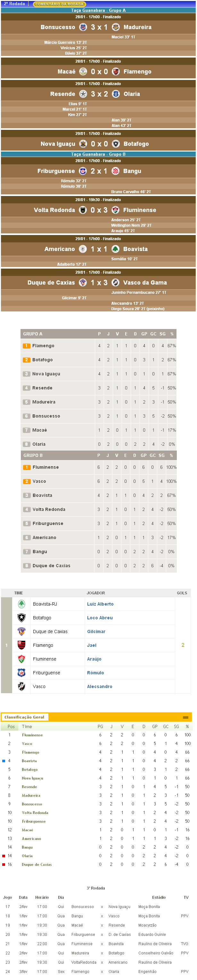Select the 2ª Rodada tab
The width and height of the screenshot is (197, 980).
(14, 4)
